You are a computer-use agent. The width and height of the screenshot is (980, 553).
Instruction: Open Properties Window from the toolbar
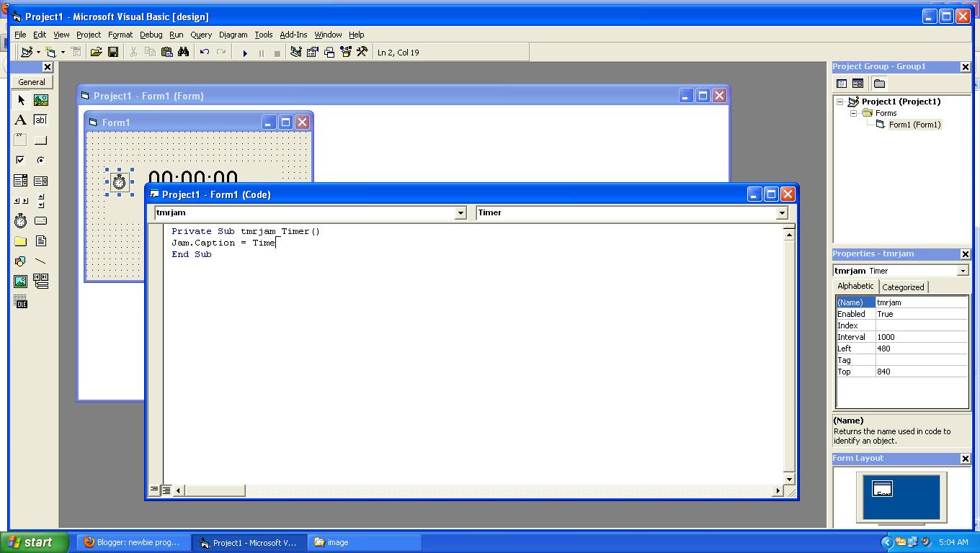tap(313, 52)
